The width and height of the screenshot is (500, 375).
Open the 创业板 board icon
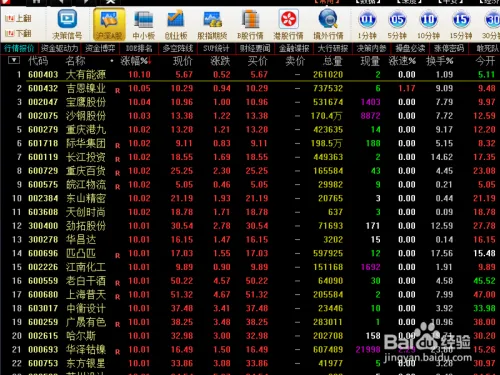176,24
